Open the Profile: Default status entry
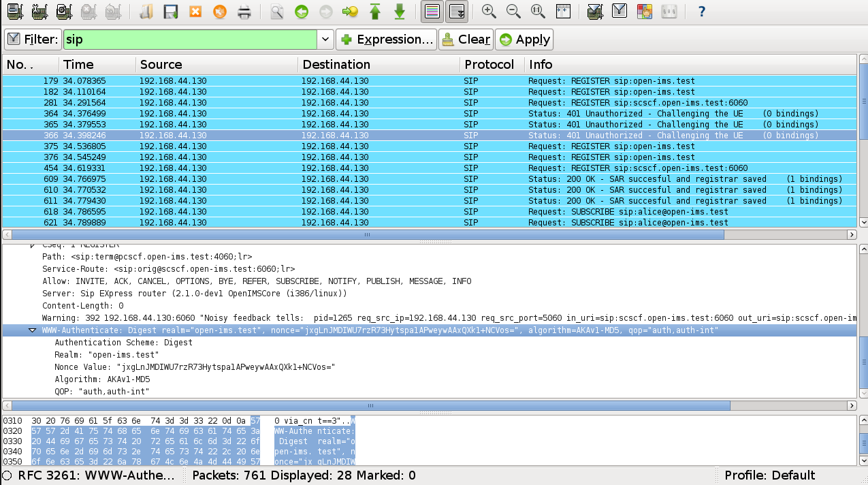The width and height of the screenshot is (868, 485). click(769, 475)
